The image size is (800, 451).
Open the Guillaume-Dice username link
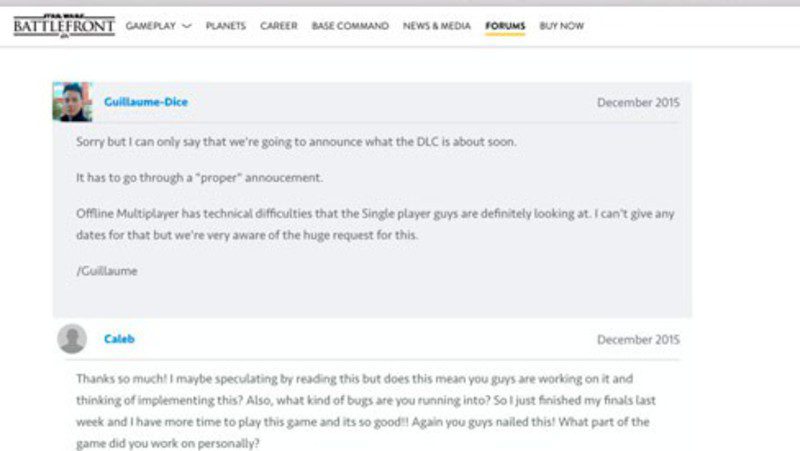(146, 102)
